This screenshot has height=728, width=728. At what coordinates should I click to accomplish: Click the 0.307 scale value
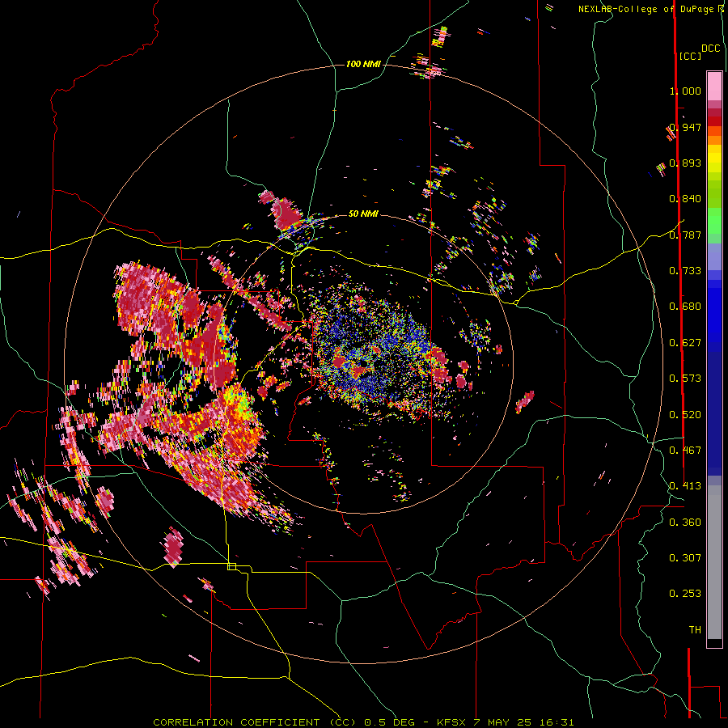pos(685,558)
